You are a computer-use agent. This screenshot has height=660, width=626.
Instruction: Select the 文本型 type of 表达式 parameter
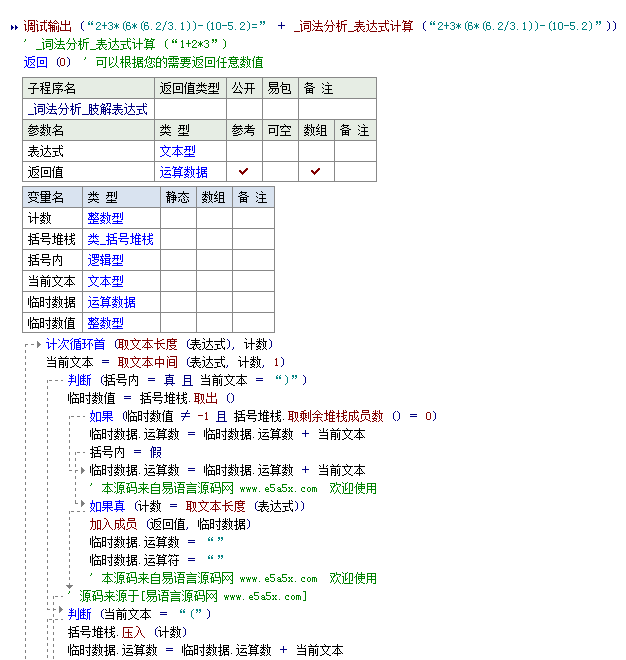point(177,151)
